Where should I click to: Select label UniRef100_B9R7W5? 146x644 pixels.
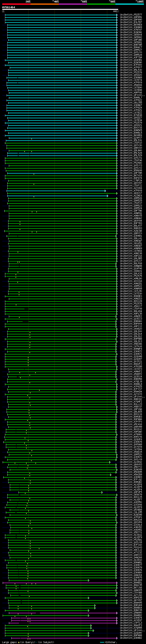131,45
